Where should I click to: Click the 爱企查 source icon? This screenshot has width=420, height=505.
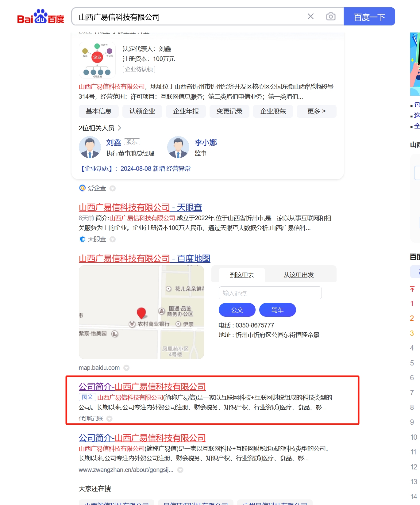82,188
